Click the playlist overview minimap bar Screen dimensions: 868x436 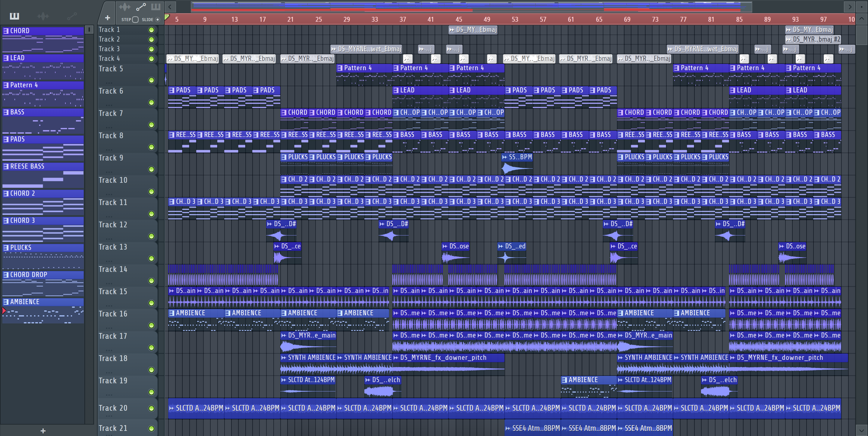click(471, 7)
